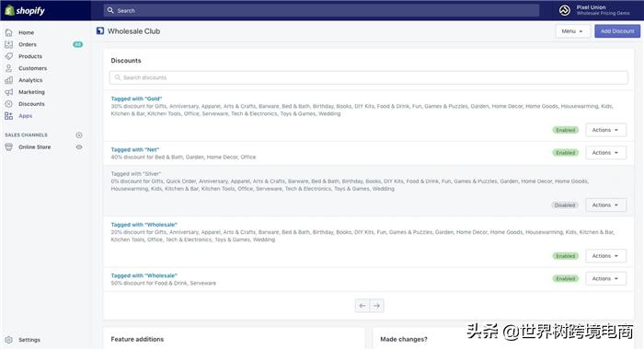Click the Products tag icon
This screenshot has width=644, height=350.
pos(8,56)
